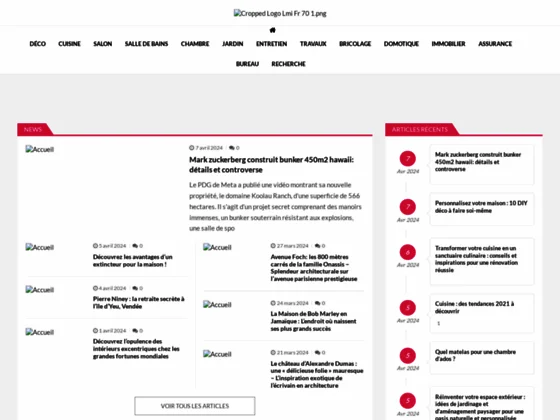Open the Pierre Niney île d'Yeu article

click(x=139, y=302)
